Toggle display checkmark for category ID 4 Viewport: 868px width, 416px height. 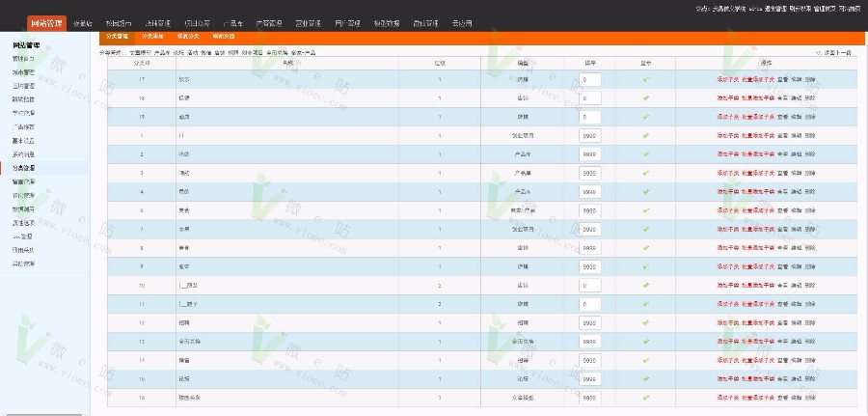click(645, 192)
